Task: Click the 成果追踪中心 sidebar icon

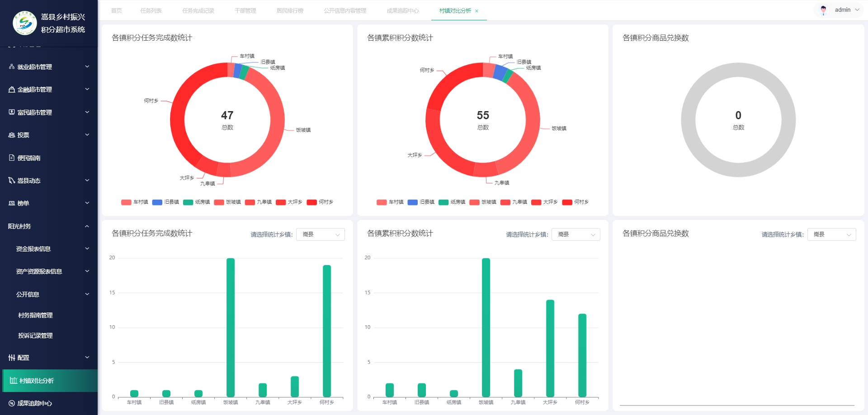Action: [12, 403]
